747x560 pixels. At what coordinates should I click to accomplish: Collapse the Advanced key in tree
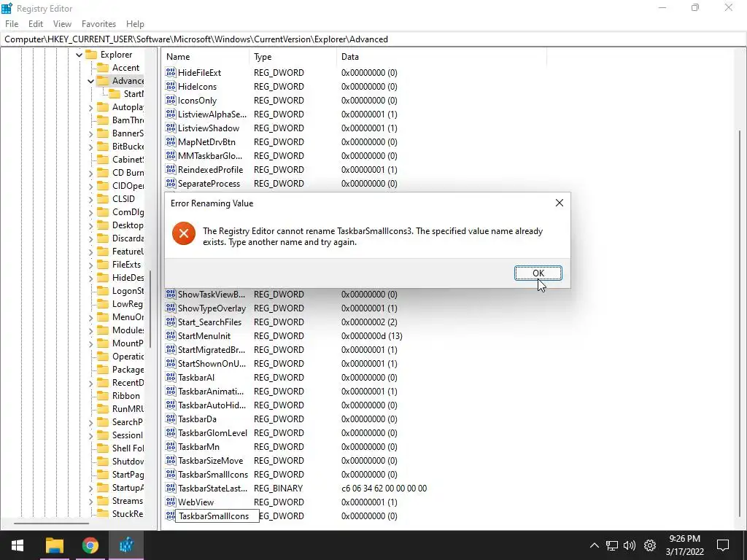pos(90,81)
